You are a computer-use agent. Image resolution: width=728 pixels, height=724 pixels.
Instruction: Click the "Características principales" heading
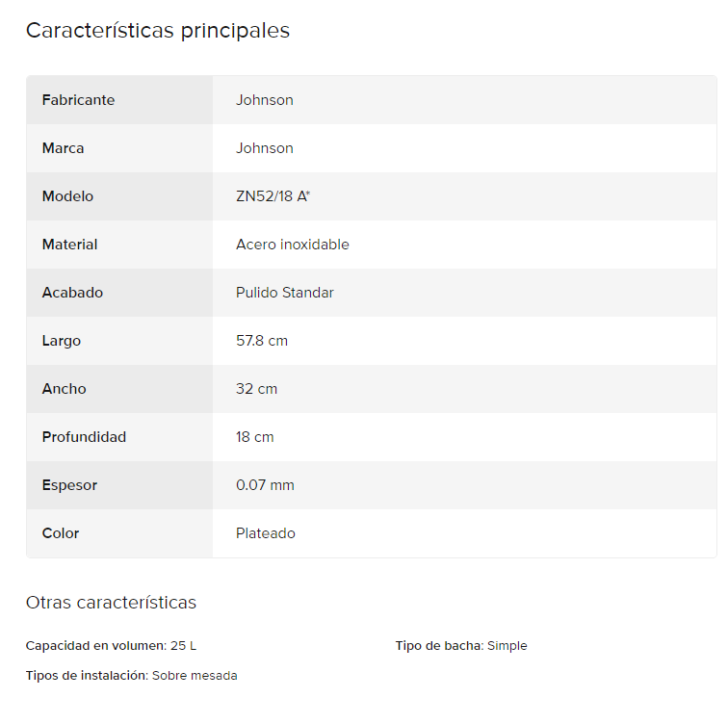tap(158, 31)
